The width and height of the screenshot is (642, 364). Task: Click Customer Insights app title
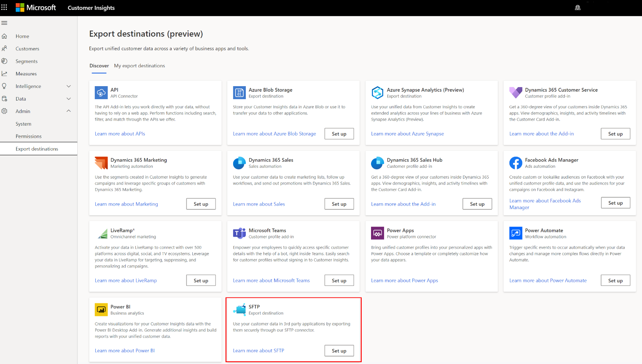pos(91,8)
